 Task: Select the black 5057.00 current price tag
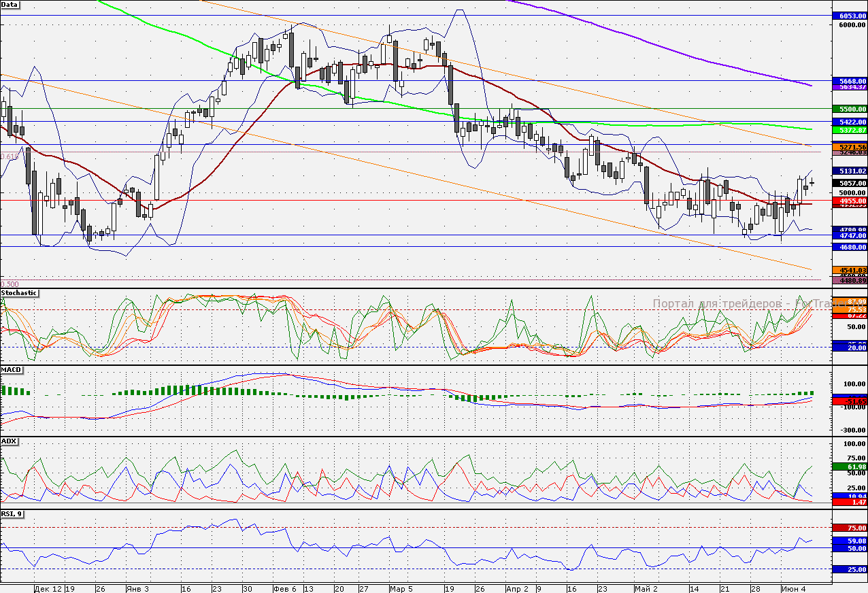point(850,183)
